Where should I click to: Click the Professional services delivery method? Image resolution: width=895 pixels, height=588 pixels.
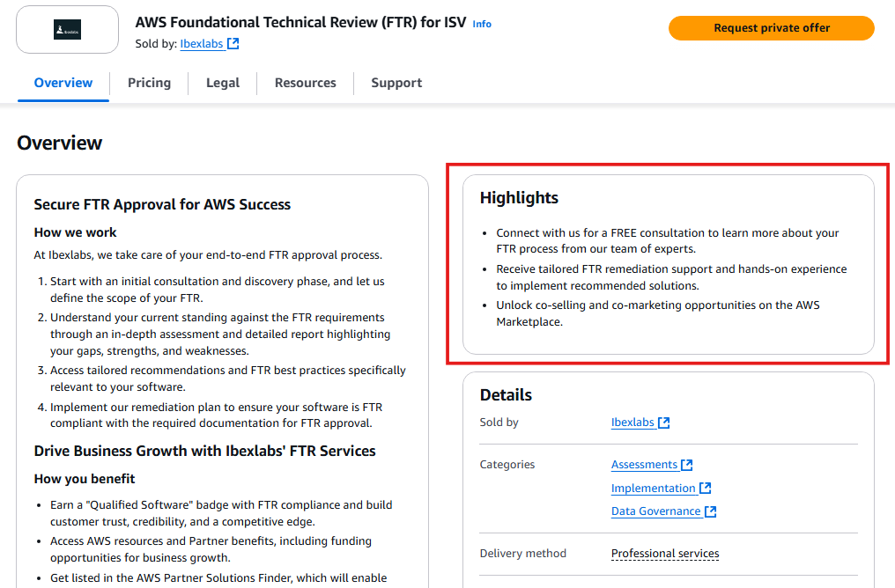(x=665, y=554)
